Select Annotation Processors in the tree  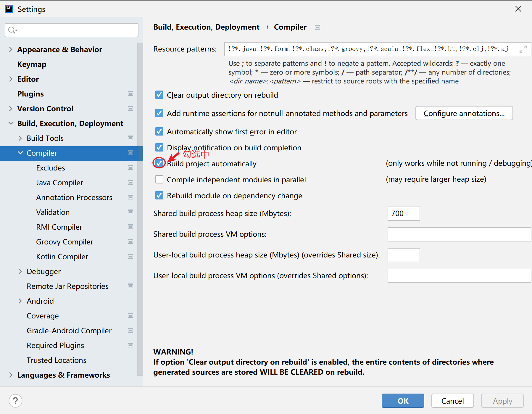74,197
